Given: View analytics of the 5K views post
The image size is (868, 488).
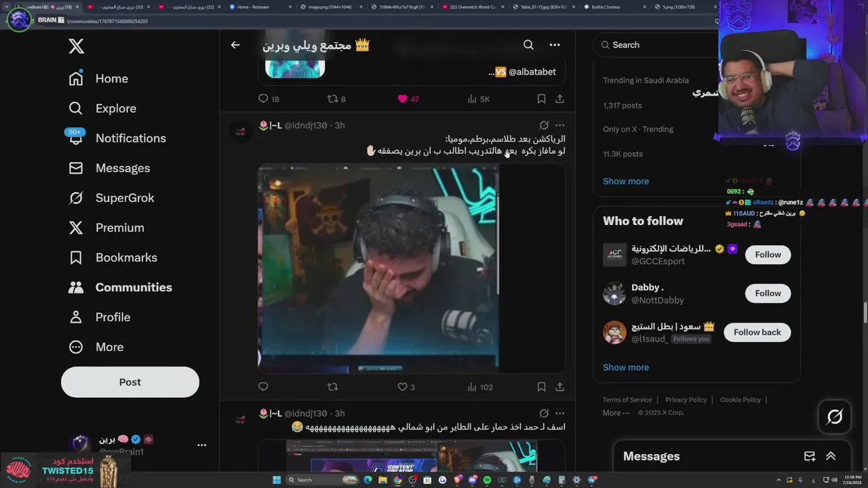Looking at the screenshot, I should (479, 99).
